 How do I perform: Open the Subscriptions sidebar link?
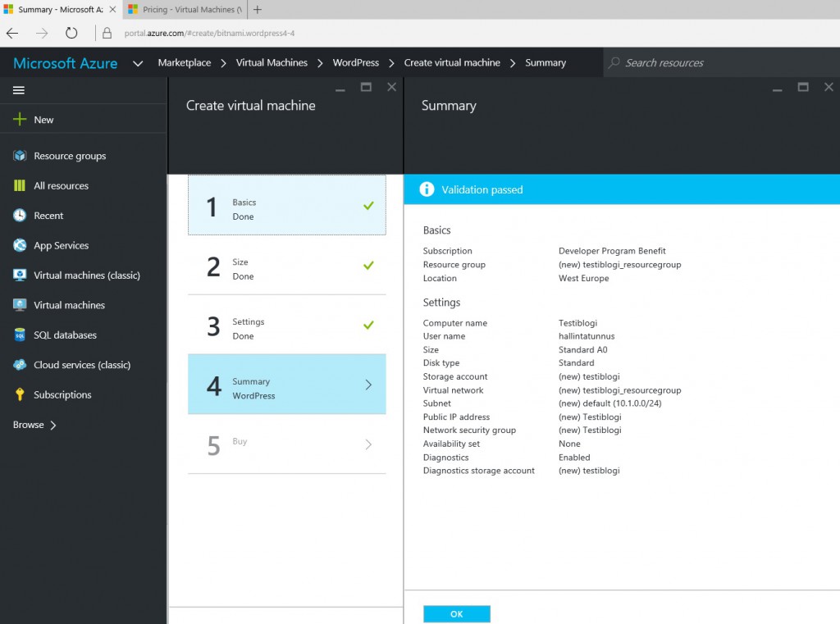tap(62, 394)
